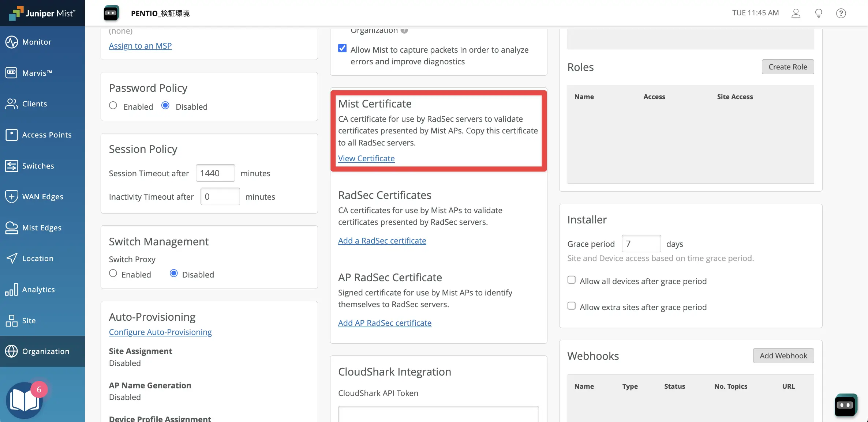Select Monitor menu label

(x=37, y=42)
